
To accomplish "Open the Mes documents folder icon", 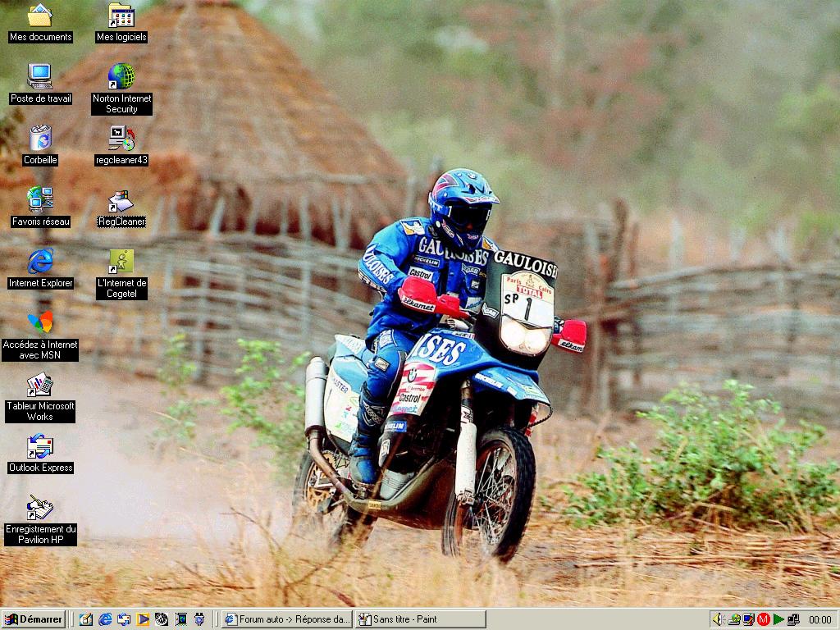I will tap(39, 16).
